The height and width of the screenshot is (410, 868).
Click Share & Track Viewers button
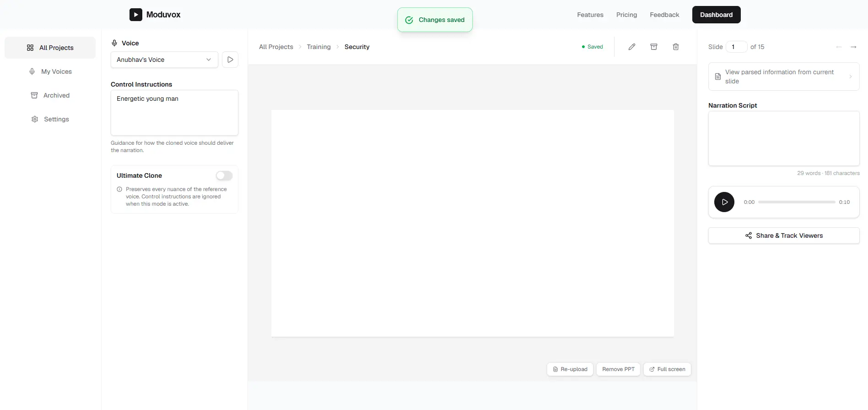784,235
